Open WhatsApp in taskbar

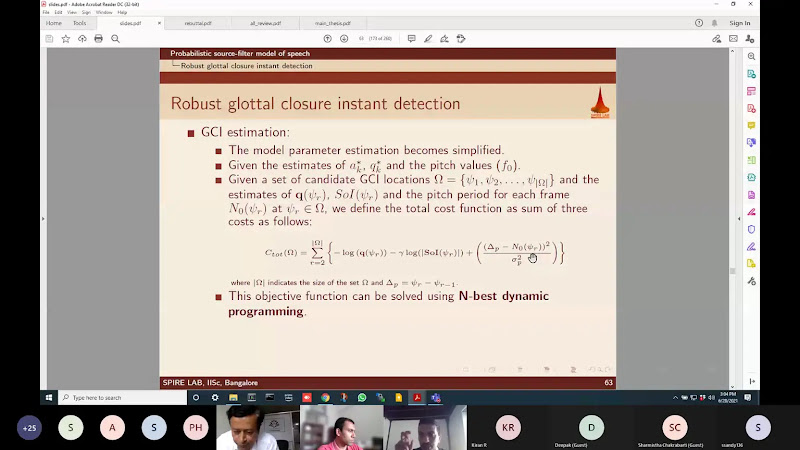pyautogui.click(x=362, y=397)
